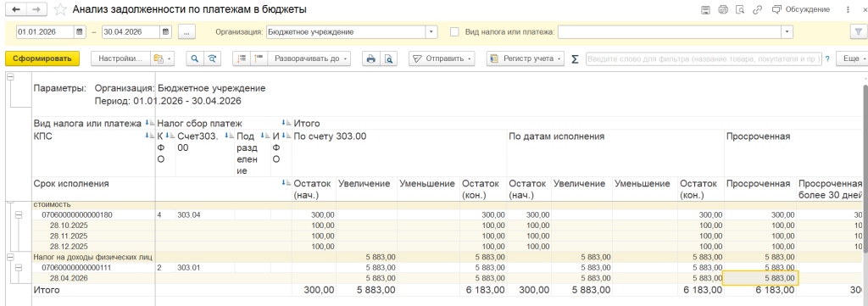Open the Настройки... button

(x=120, y=58)
